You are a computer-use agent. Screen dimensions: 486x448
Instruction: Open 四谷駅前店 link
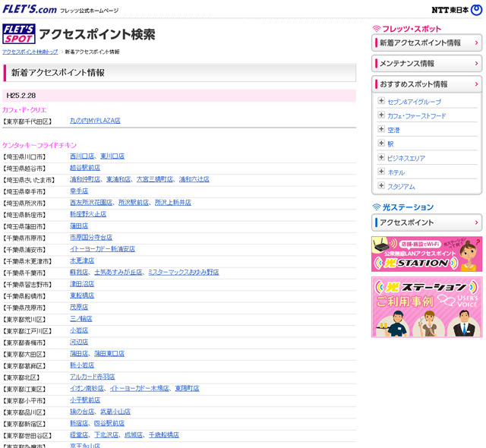click(109, 424)
